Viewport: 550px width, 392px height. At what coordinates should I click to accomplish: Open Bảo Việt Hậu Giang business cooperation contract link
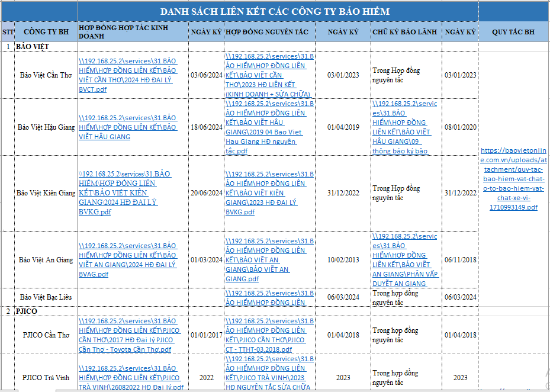(x=127, y=127)
